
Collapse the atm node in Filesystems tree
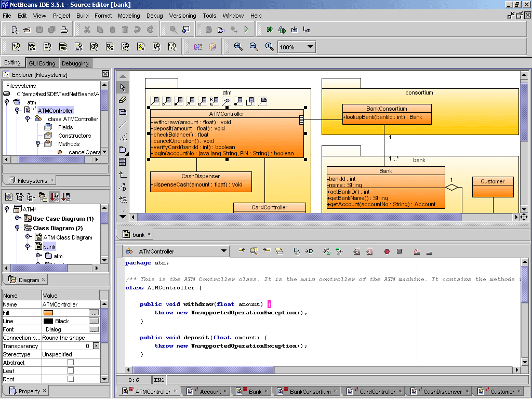pyautogui.click(x=7, y=102)
